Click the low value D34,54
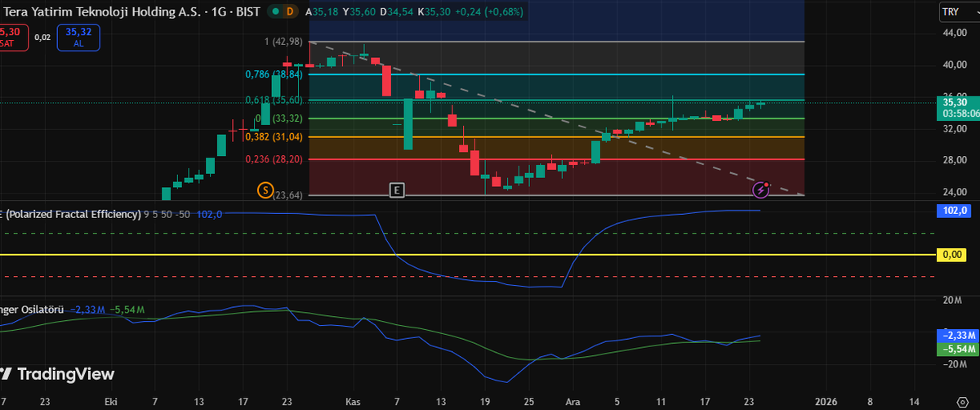This screenshot has height=410, width=980. pos(397,12)
